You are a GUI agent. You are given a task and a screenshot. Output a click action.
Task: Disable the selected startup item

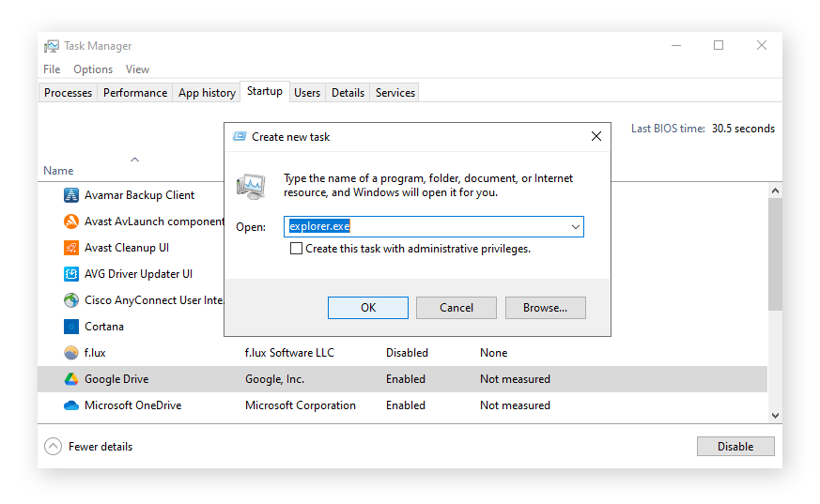tap(735, 447)
